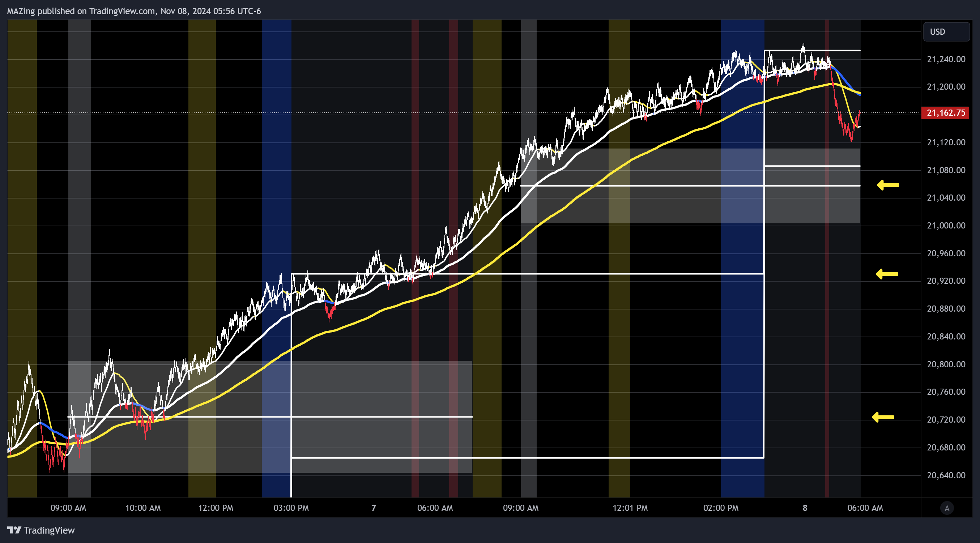Click the 21,120.00 price axis label
980x543 pixels.
point(946,142)
